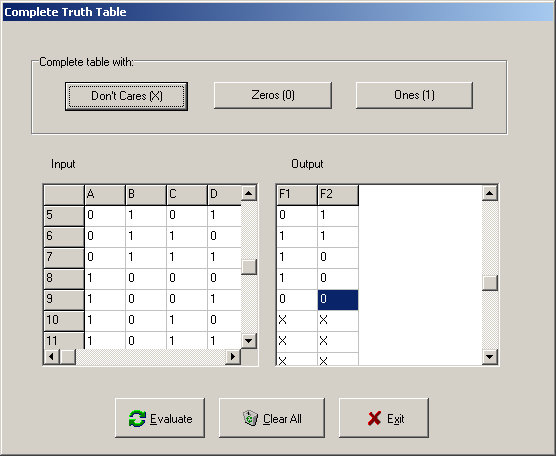Viewport: 556px width, 456px height.
Task: Click the F1 X cell in row 10
Action: 297,321
